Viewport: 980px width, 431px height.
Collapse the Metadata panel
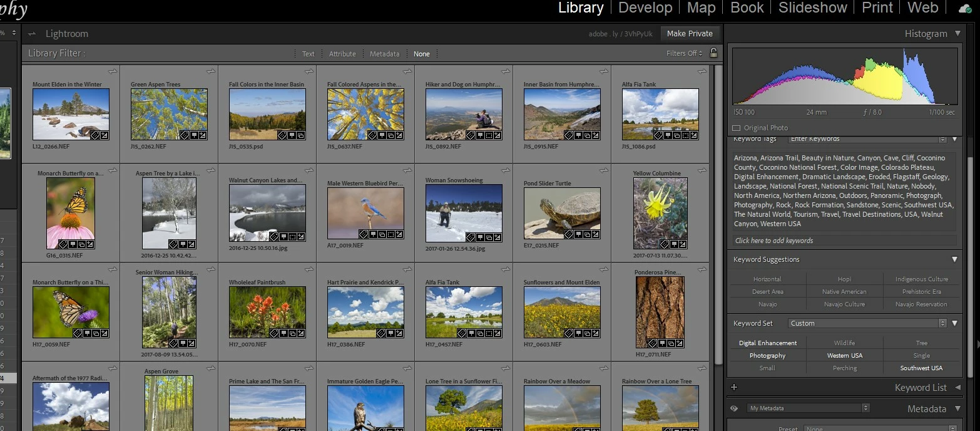click(x=957, y=408)
